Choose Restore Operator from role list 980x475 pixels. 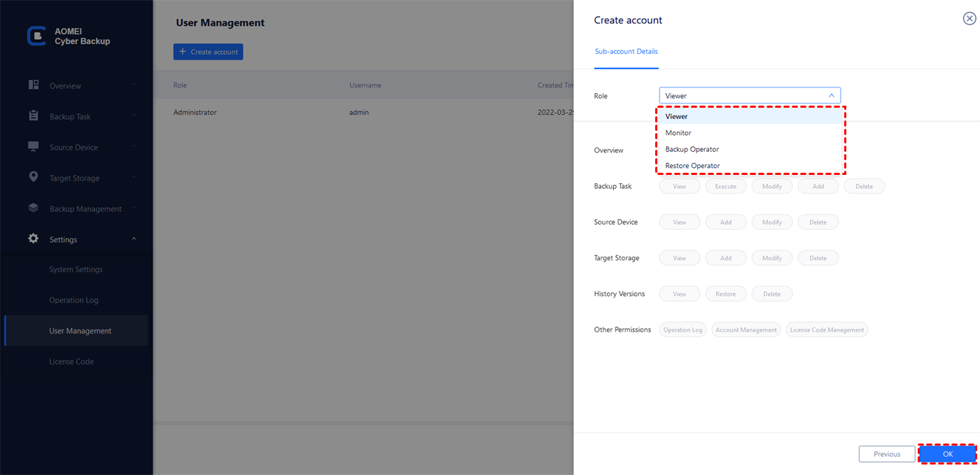point(692,166)
